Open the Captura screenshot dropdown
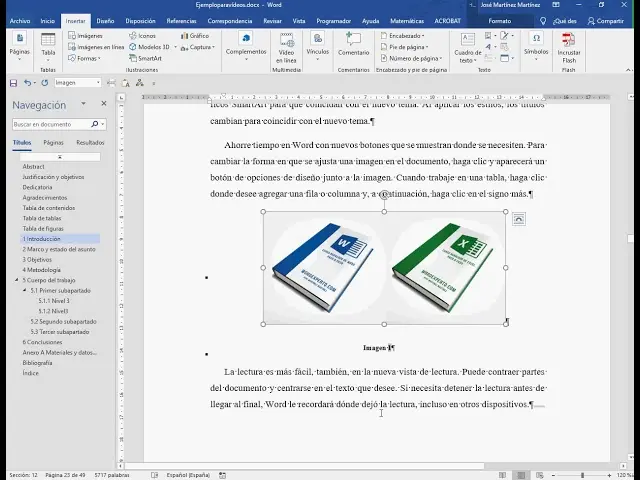Image resolution: width=640 pixels, height=480 pixels. point(198,47)
